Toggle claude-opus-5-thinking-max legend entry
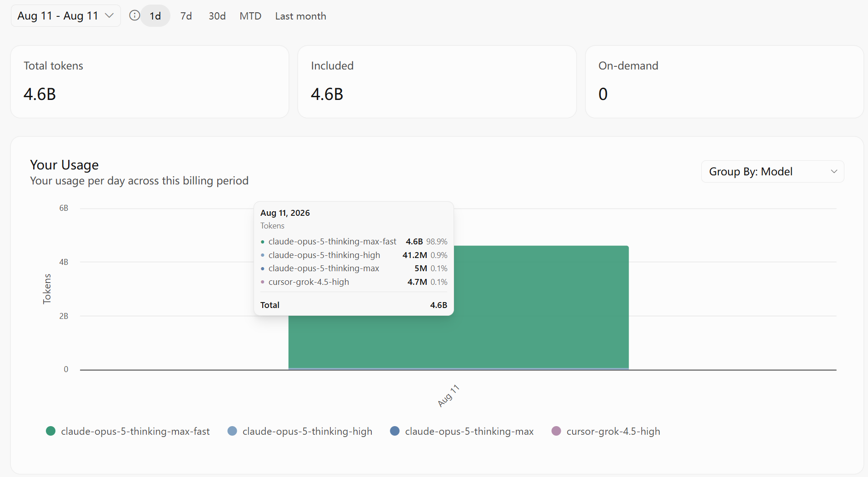 click(462, 431)
